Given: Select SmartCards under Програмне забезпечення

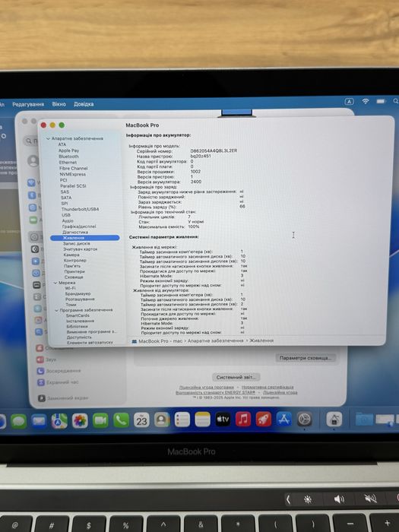Looking at the screenshot, I should click(x=78, y=315).
